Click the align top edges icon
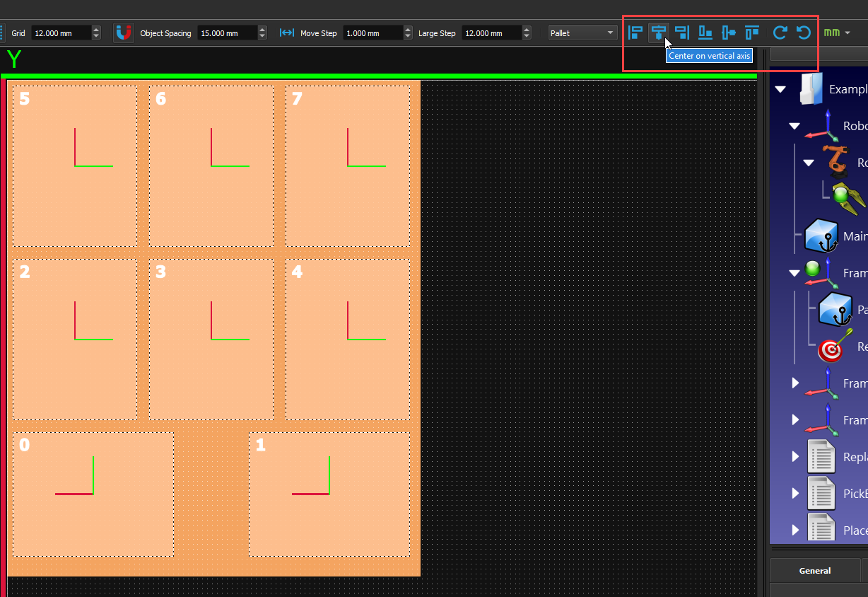Image resolution: width=868 pixels, height=597 pixels. [x=752, y=33]
